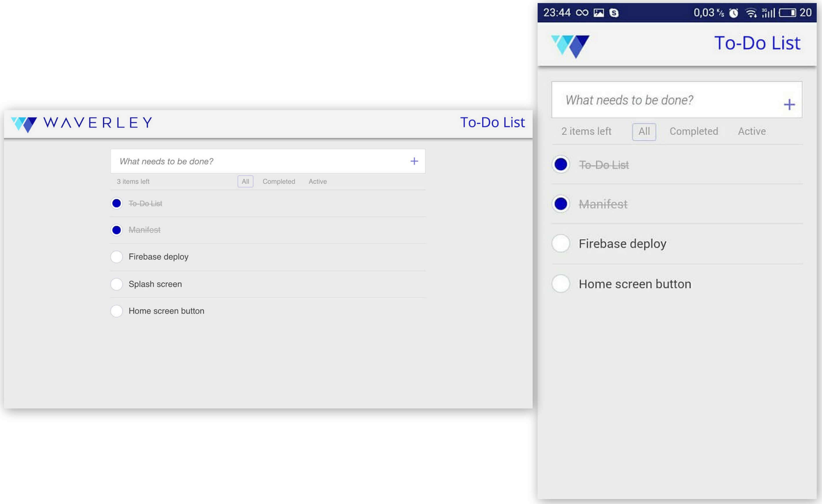Tap the Wi-Fi icon in phone status bar
The image size is (822, 504).
pos(751,13)
